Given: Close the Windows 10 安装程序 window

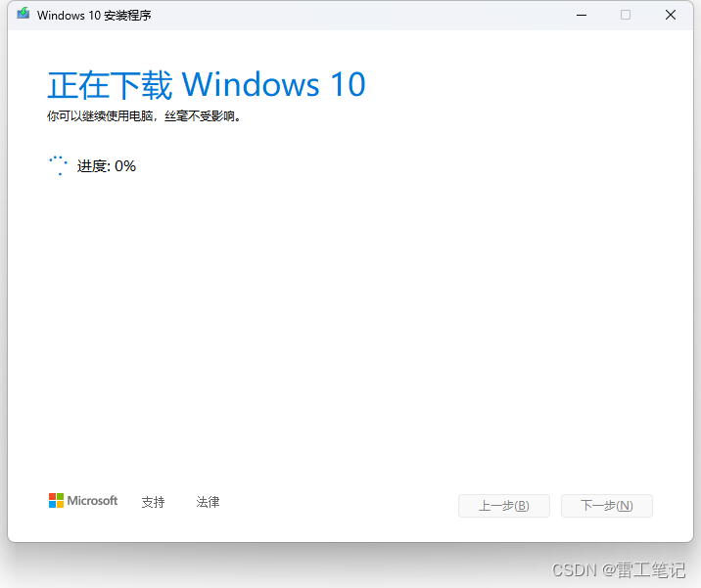Looking at the screenshot, I should 670,16.
